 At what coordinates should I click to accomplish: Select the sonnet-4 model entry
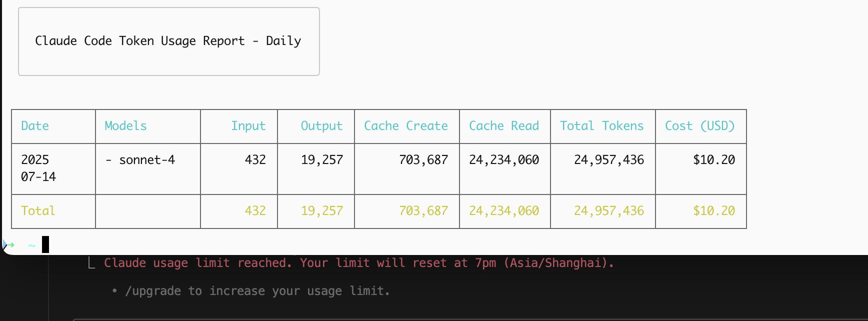pyautogui.click(x=146, y=160)
